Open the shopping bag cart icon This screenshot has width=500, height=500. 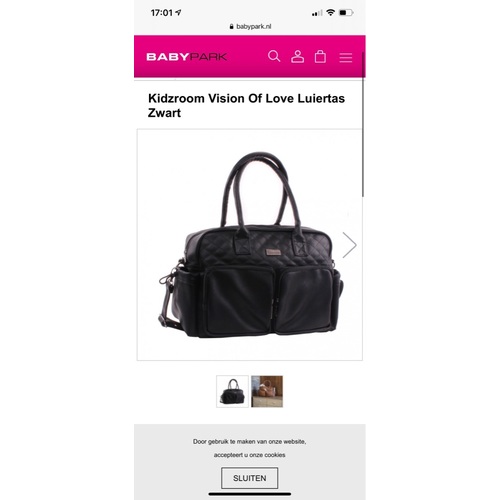pos(320,56)
